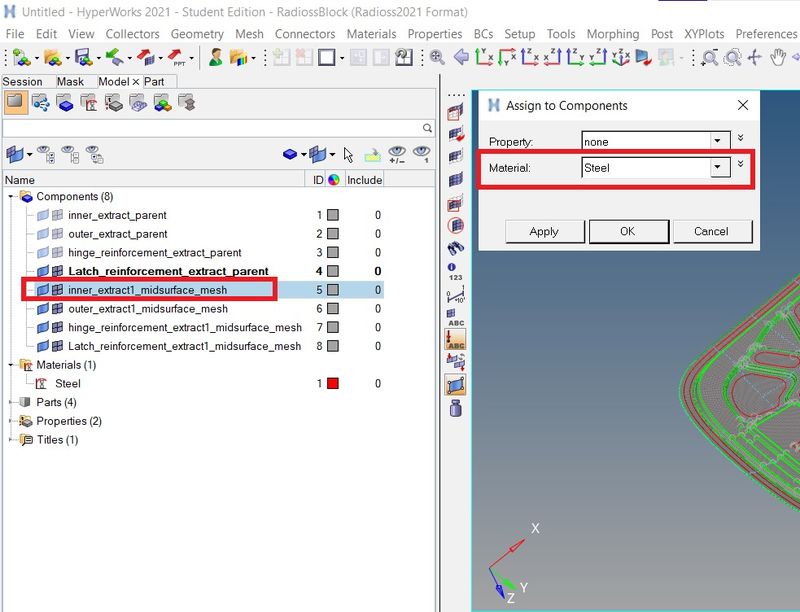Select the Component view icon in browser
Viewport: 800px width, 612px height.
coord(65,104)
